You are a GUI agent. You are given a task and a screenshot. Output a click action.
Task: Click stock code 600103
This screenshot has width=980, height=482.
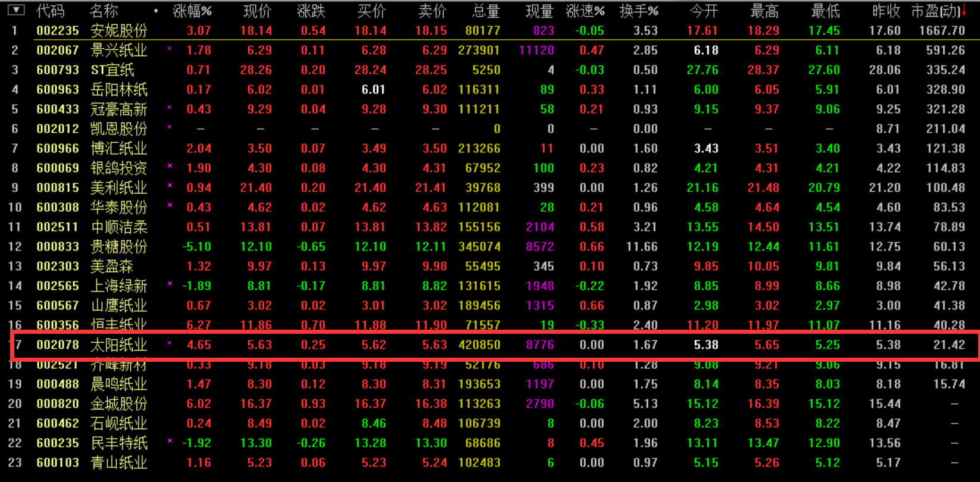pos(58,462)
